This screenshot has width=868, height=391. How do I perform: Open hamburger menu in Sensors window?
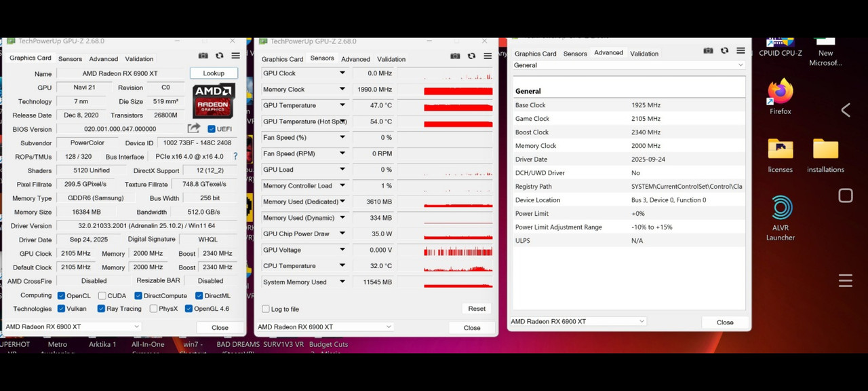(x=488, y=56)
